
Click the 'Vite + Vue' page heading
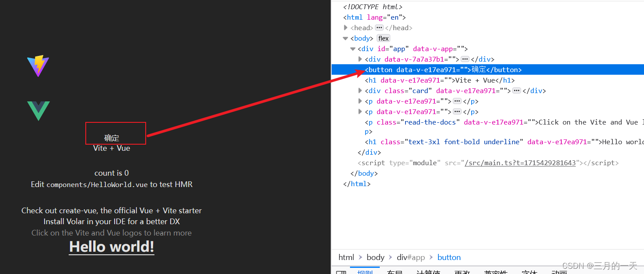[x=112, y=148]
